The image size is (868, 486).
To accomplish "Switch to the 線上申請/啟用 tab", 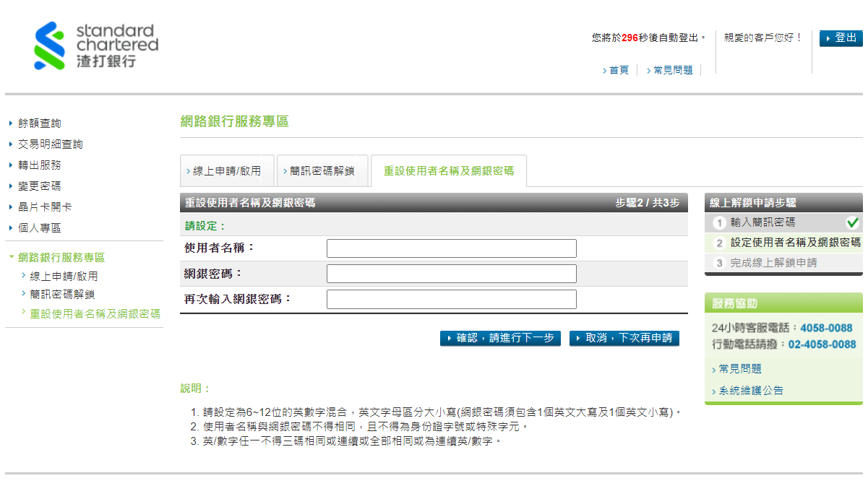I will [227, 171].
